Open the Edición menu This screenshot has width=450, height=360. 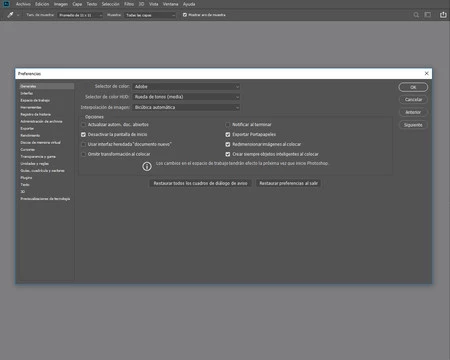42,4
